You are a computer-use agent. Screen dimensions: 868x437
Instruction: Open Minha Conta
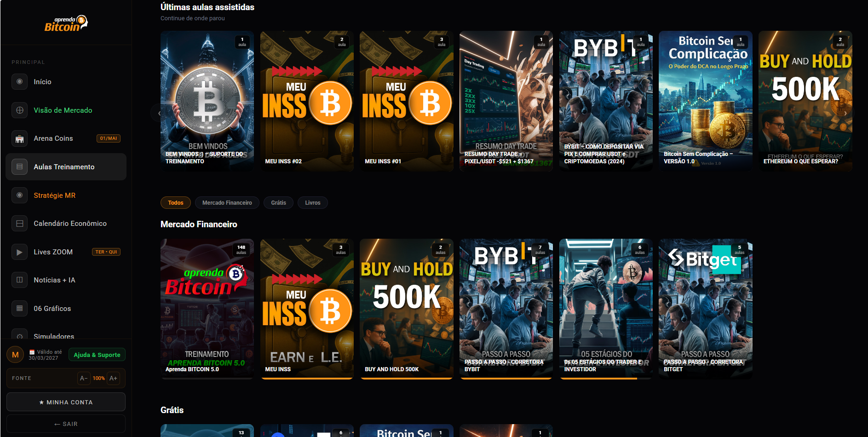coord(66,402)
